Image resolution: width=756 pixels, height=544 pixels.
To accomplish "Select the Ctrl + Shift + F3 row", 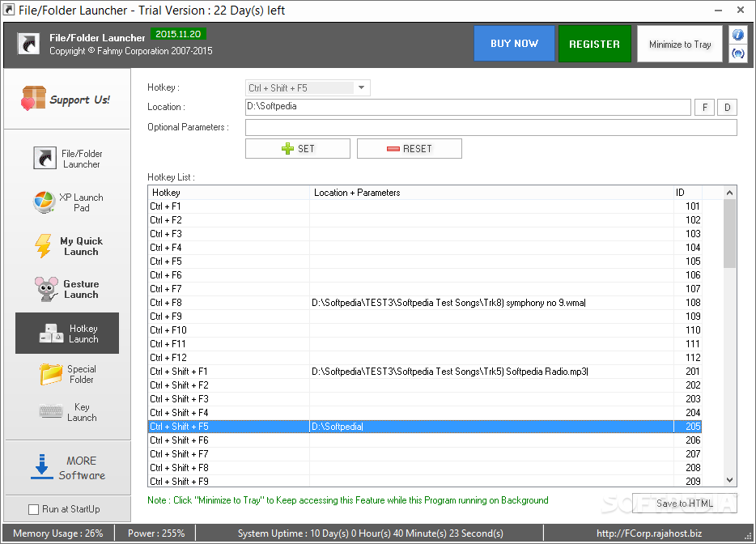I will pyautogui.click(x=424, y=399).
